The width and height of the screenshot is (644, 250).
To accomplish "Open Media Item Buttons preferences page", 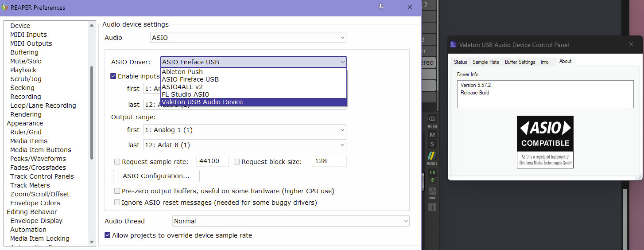I will (41, 150).
